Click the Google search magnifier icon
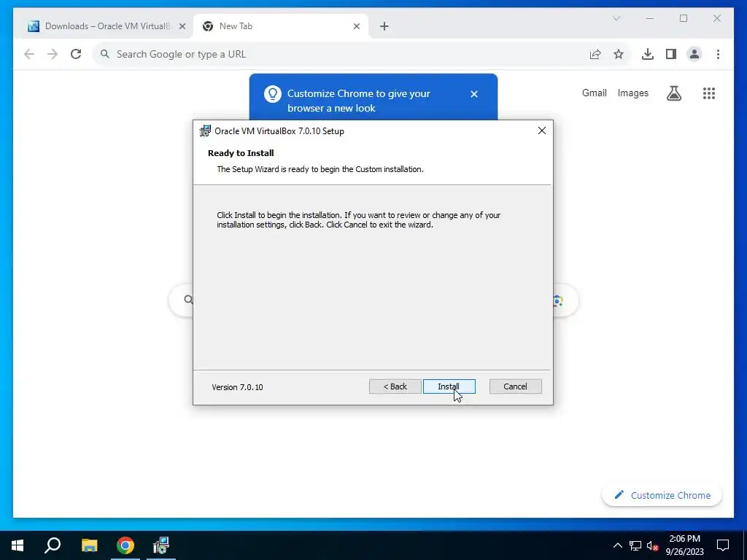The width and height of the screenshot is (747, 560). pos(188,300)
